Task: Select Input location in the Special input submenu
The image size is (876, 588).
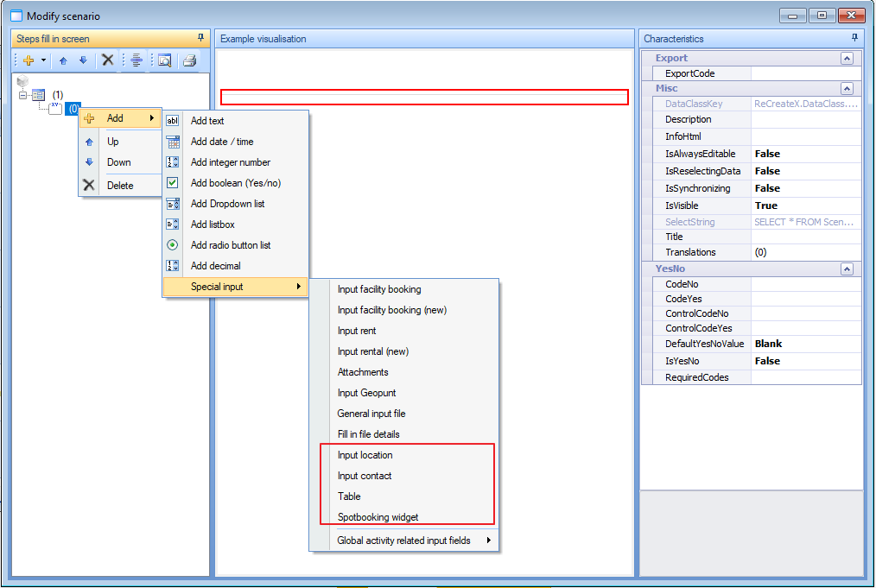Action: pyautogui.click(x=365, y=455)
